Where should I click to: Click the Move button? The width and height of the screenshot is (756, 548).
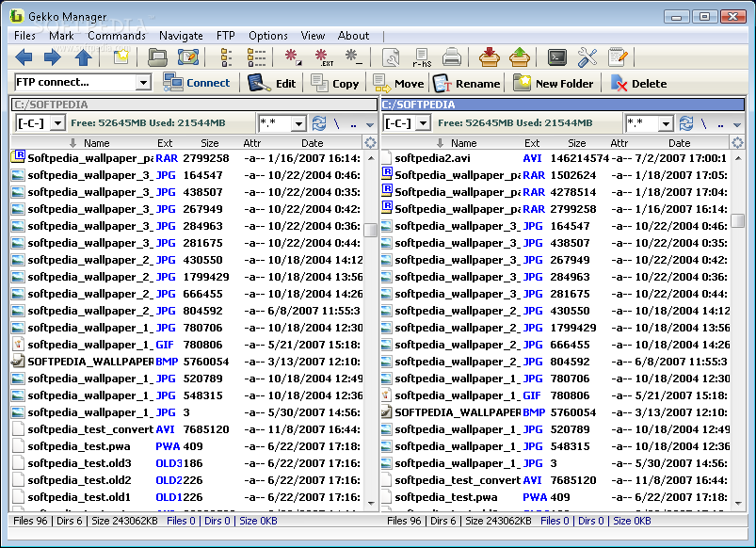(398, 84)
